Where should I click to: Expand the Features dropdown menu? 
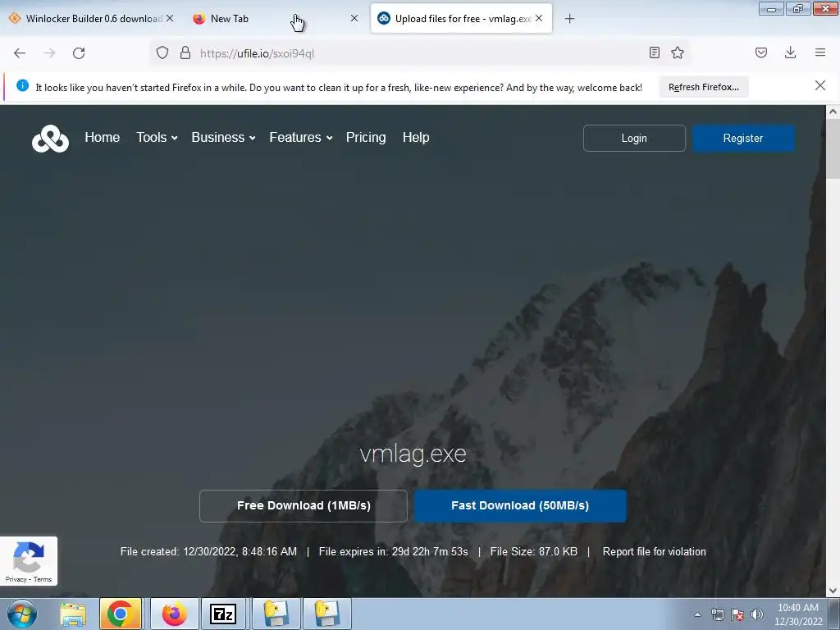coord(301,138)
